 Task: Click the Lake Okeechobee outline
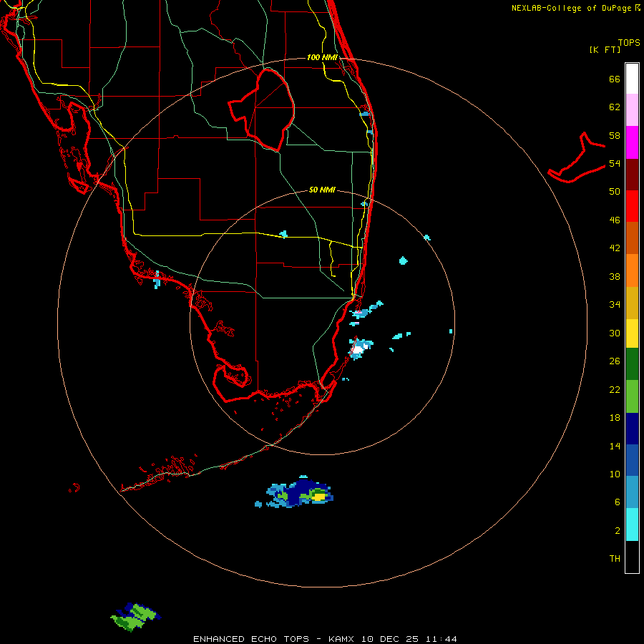[x=261, y=110]
